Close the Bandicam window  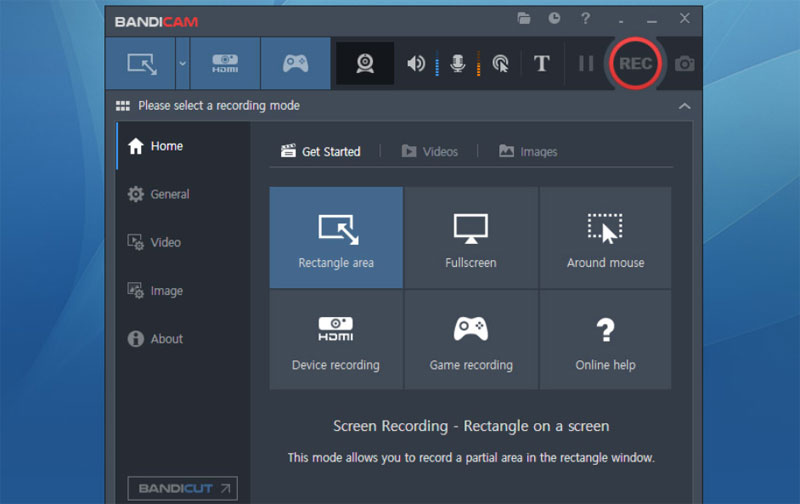coord(684,19)
